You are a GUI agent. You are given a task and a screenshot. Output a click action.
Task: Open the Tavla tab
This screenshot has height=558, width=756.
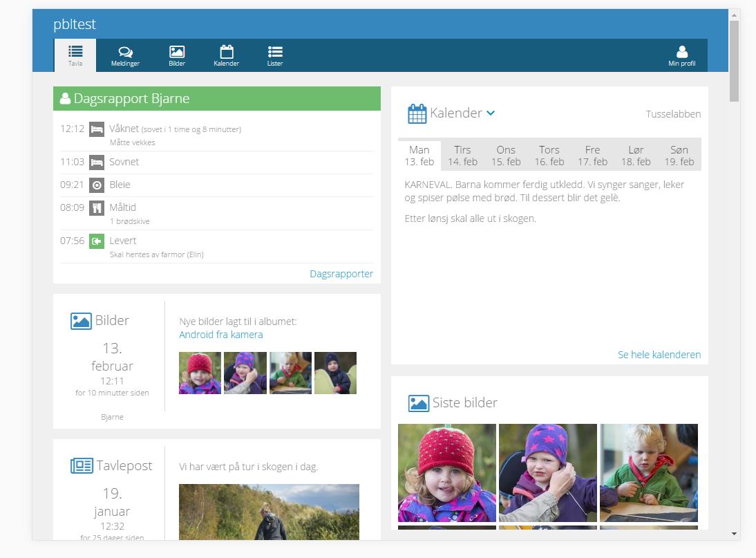coord(75,55)
